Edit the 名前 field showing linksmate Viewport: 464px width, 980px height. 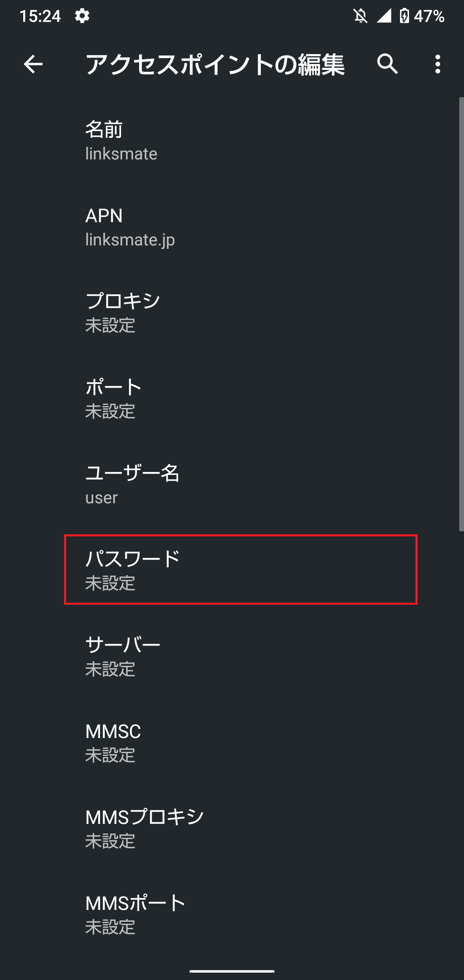[232, 141]
